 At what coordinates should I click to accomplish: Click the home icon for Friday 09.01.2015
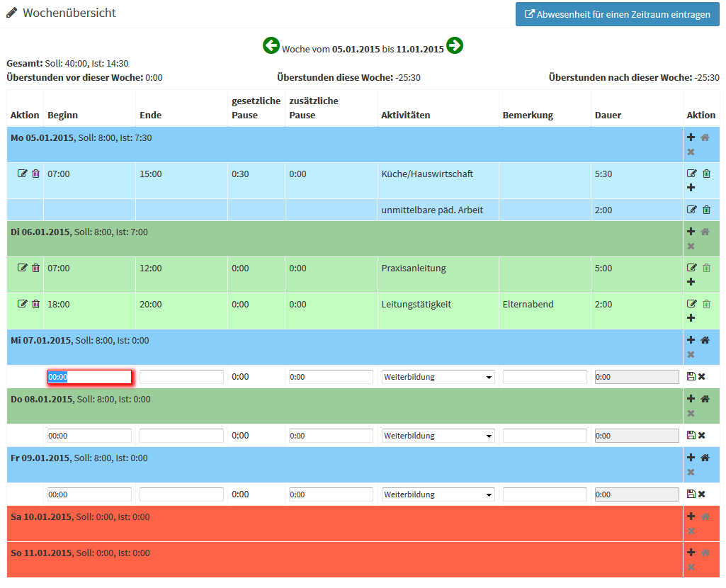[705, 458]
